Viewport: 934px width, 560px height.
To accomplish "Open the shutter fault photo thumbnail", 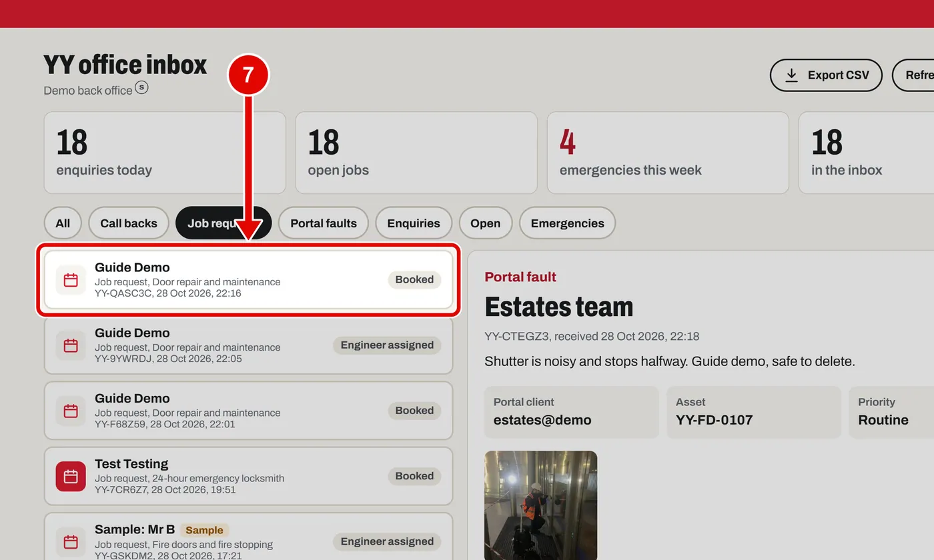I will tap(540, 505).
